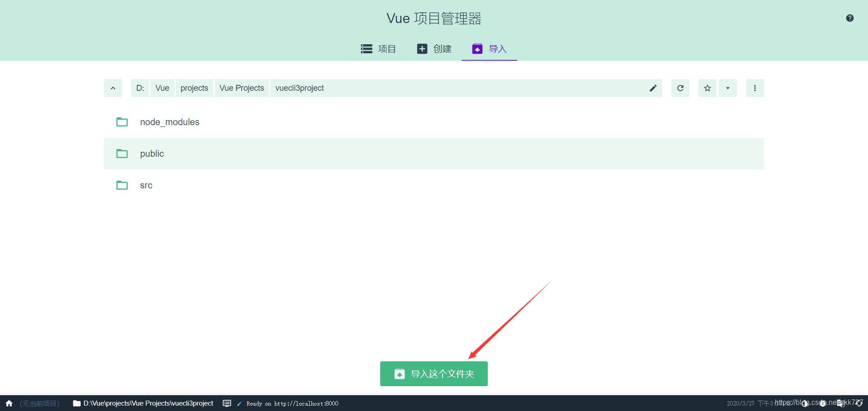Go up to the parent folder
The height and width of the screenshot is (411, 868).
113,88
